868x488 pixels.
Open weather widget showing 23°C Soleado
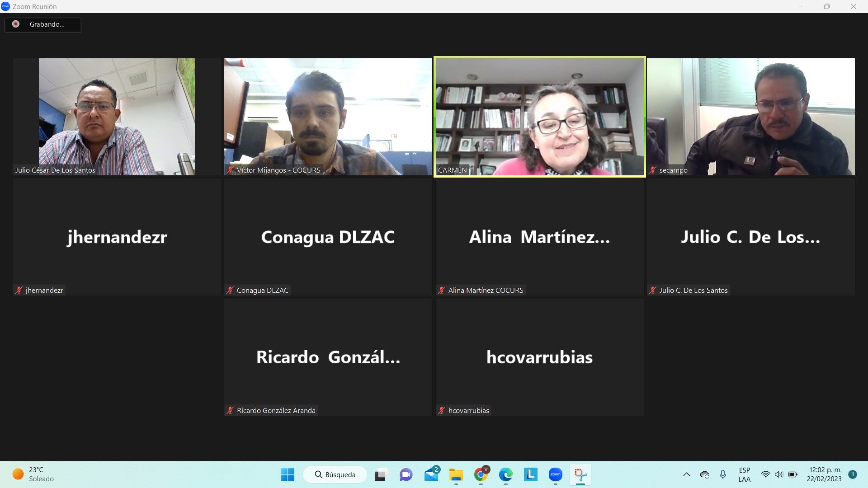(33, 474)
